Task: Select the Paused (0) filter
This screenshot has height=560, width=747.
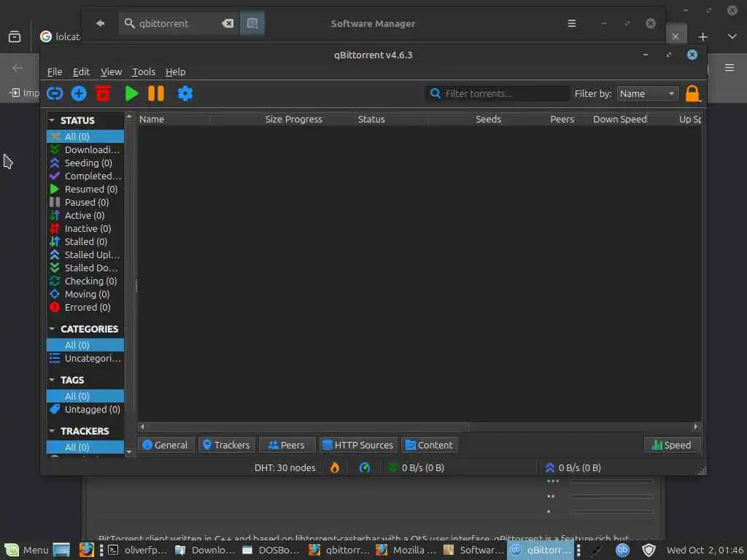Action: 85,203
